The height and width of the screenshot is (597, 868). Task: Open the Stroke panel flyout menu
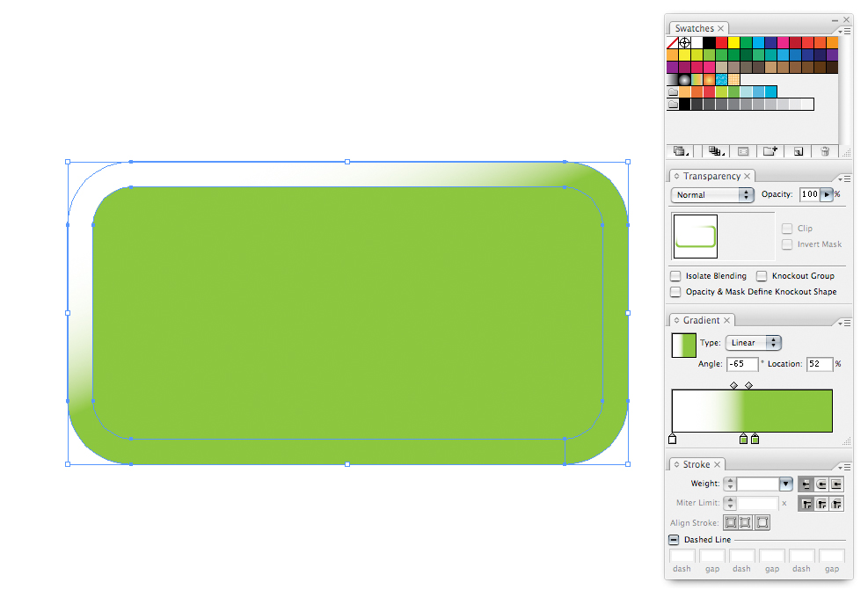845,468
